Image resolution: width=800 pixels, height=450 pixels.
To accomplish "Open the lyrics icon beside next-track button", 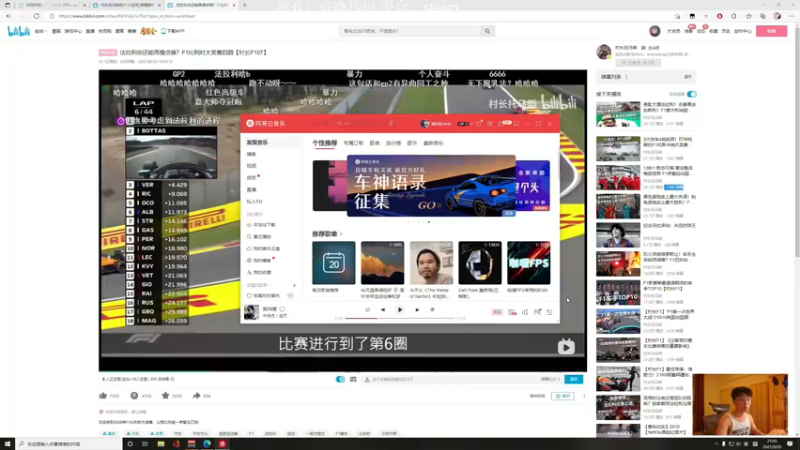I will [432, 310].
